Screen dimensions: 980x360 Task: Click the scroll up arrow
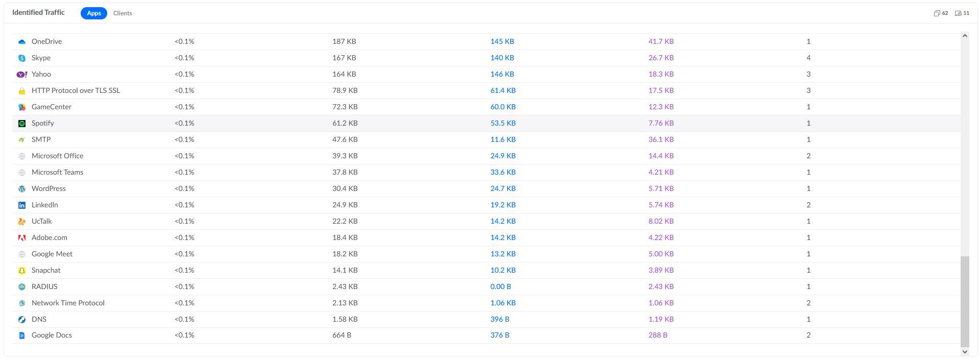tap(965, 36)
